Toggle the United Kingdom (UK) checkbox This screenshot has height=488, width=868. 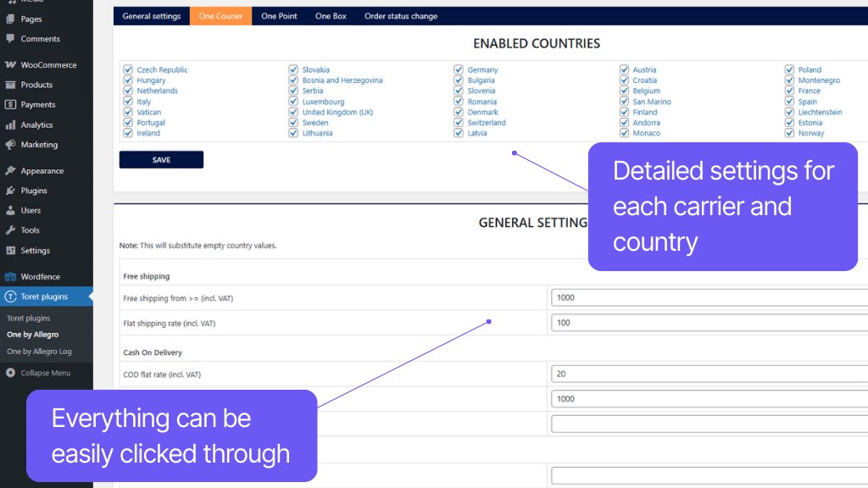pyautogui.click(x=293, y=112)
